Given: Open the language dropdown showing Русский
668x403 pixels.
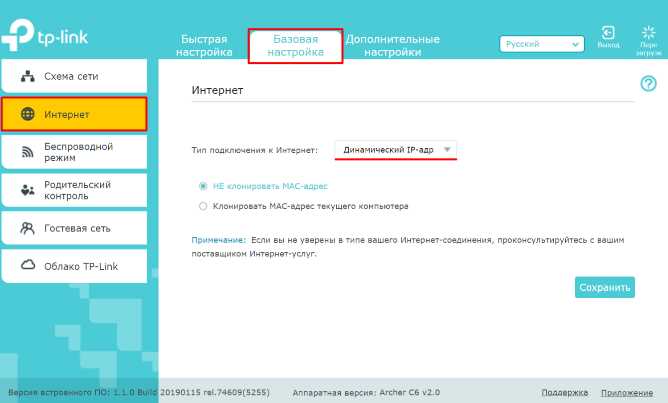Looking at the screenshot, I should coord(542,44).
